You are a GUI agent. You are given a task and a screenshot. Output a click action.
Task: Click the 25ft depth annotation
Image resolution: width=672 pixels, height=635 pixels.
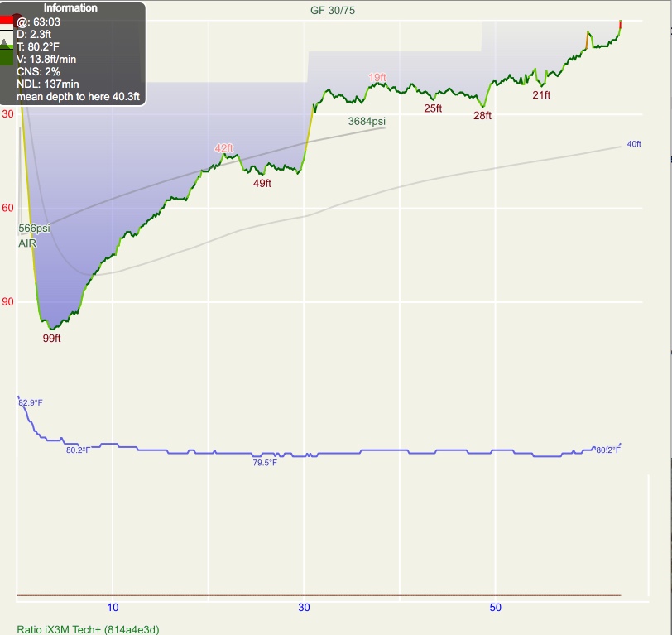(433, 108)
